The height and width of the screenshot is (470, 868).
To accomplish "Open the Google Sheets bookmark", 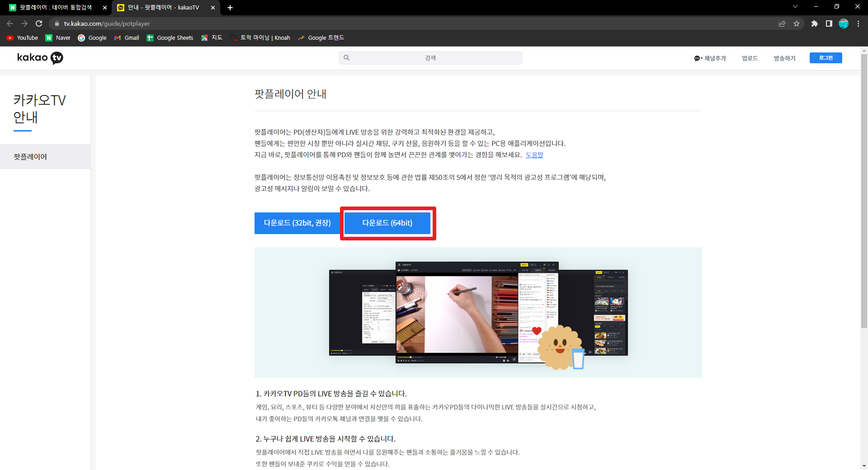I will pos(170,38).
